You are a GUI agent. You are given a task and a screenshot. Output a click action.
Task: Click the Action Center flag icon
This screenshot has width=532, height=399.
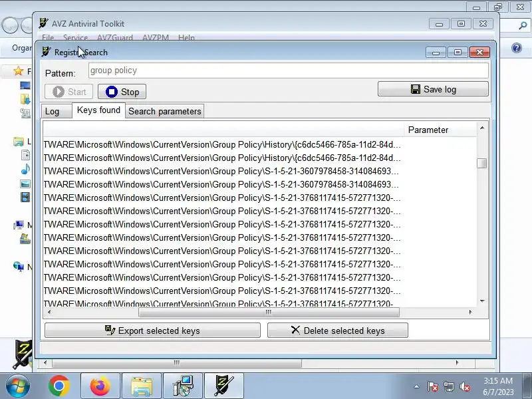pos(433,386)
